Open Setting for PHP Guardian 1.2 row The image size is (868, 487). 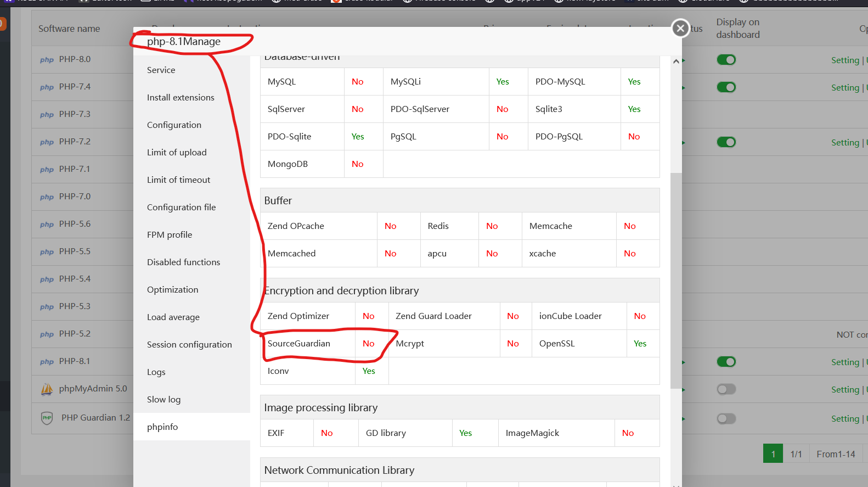845,418
